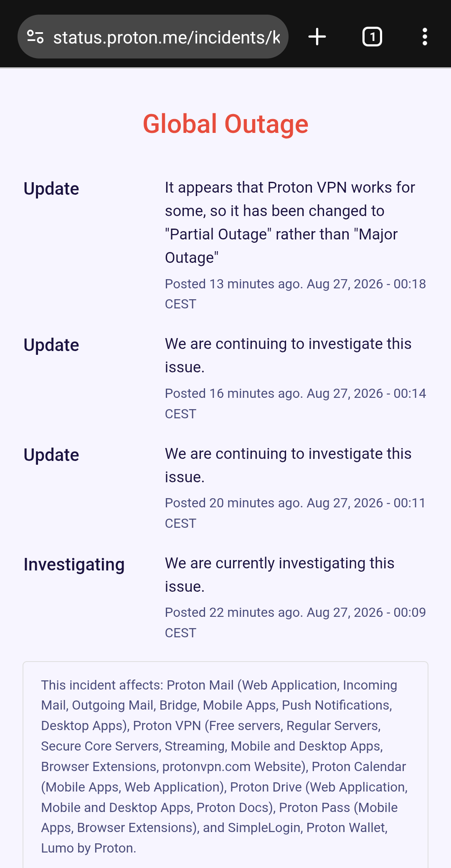Select the 'currently investigating this issue' message
The image size is (451, 868).
[x=279, y=575]
